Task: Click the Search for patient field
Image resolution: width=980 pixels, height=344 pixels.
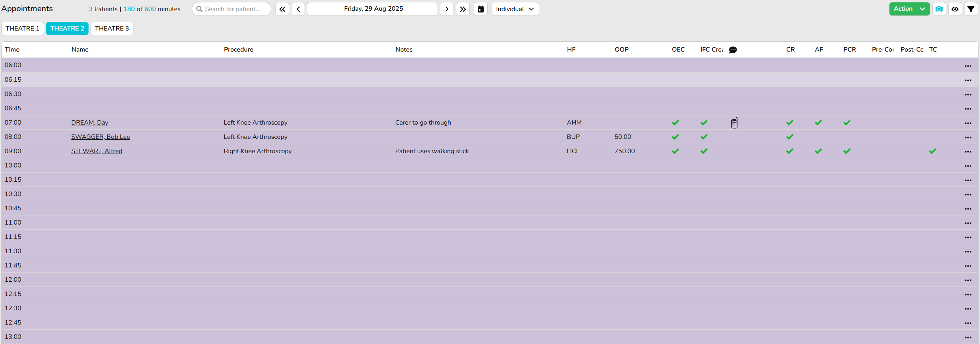Action: coord(232,9)
